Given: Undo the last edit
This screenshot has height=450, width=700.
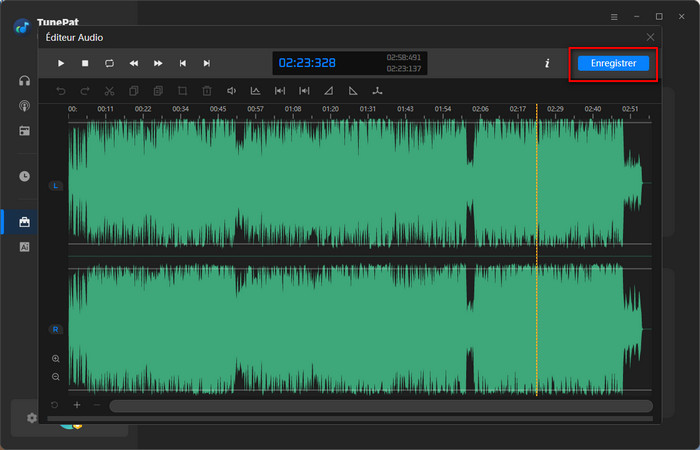Looking at the screenshot, I should coord(61,91).
